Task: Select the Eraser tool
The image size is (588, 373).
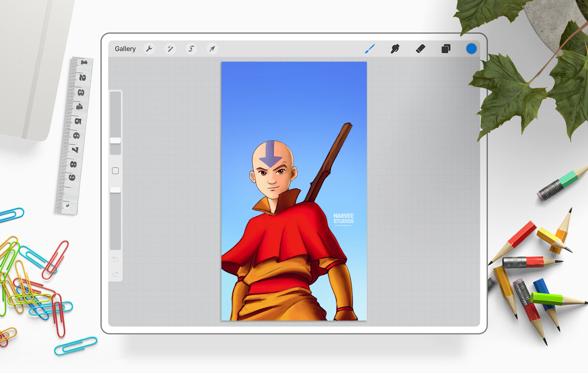Action: 420,49
